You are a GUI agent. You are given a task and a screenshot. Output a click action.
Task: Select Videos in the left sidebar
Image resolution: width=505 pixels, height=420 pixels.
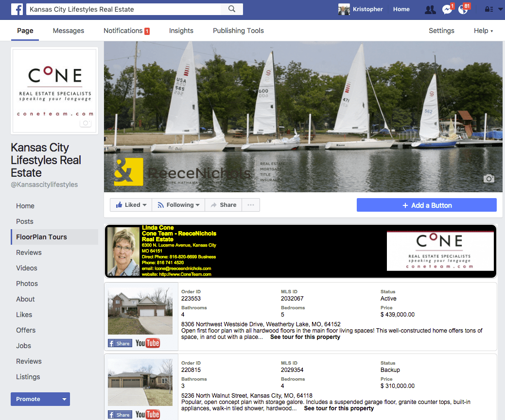pos(27,268)
